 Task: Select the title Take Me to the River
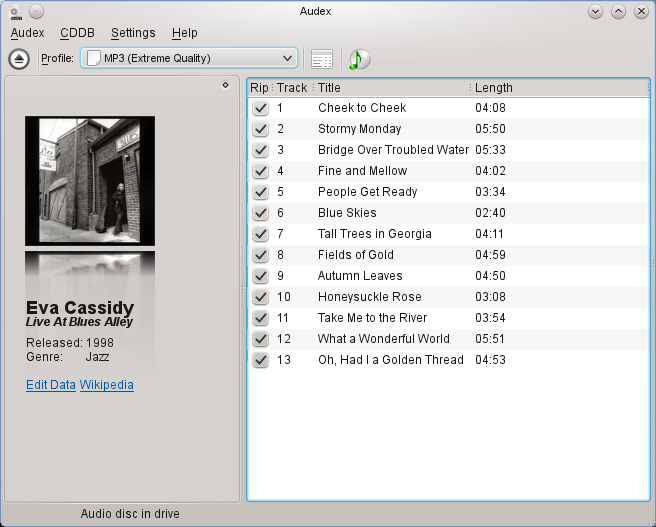pyautogui.click(x=372, y=318)
